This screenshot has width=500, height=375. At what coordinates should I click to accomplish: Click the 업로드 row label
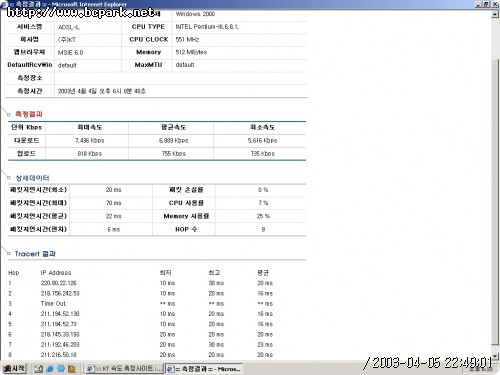tap(26, 154)
